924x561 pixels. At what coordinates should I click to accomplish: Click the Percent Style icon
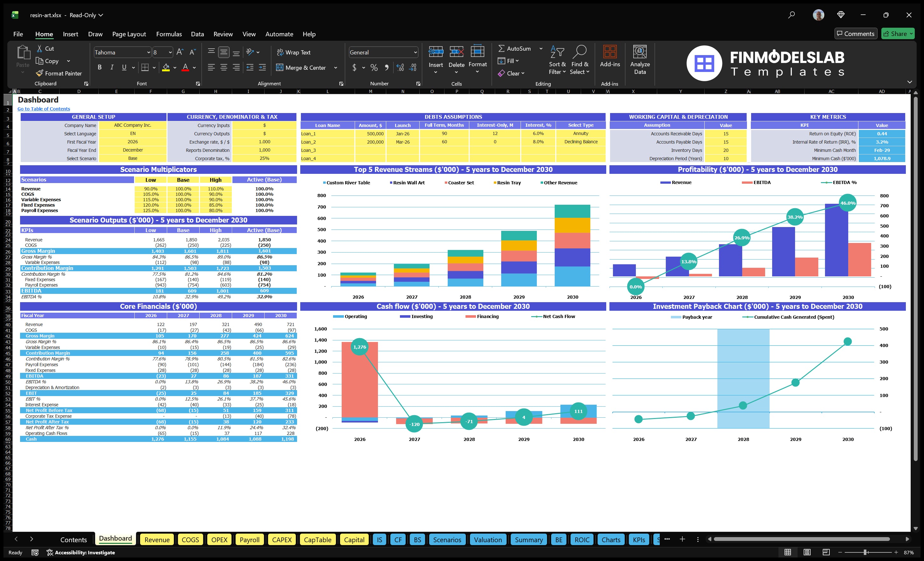coord(374,67)
